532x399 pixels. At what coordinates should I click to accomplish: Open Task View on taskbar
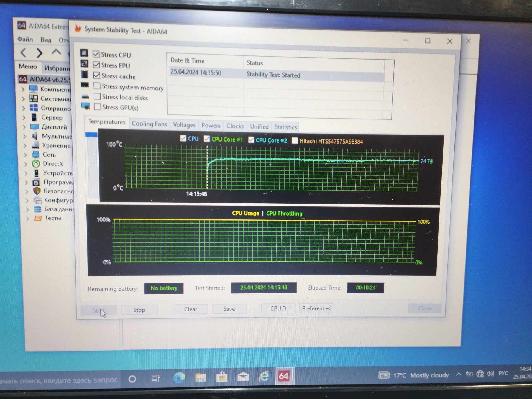(x=155, y=378)
